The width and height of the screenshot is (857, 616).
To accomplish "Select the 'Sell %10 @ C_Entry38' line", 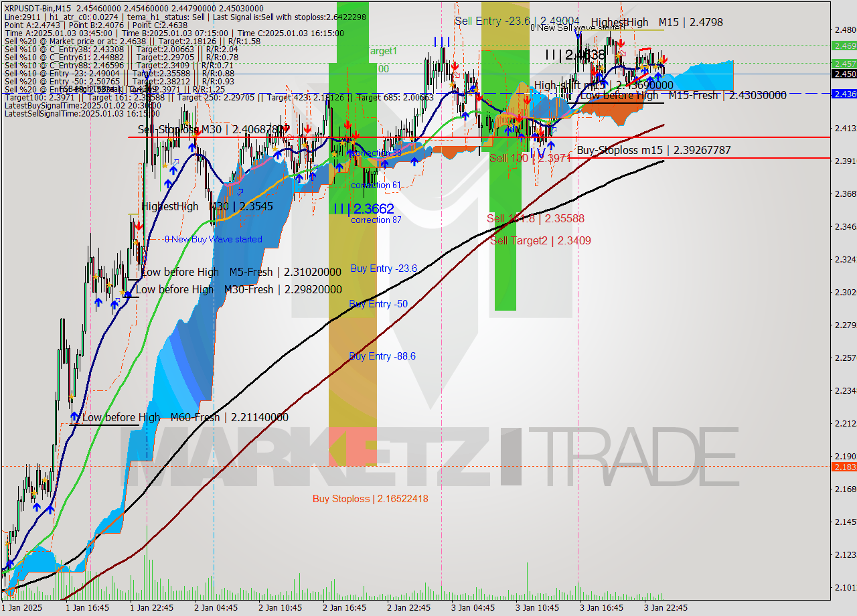I will click(121, 49).
